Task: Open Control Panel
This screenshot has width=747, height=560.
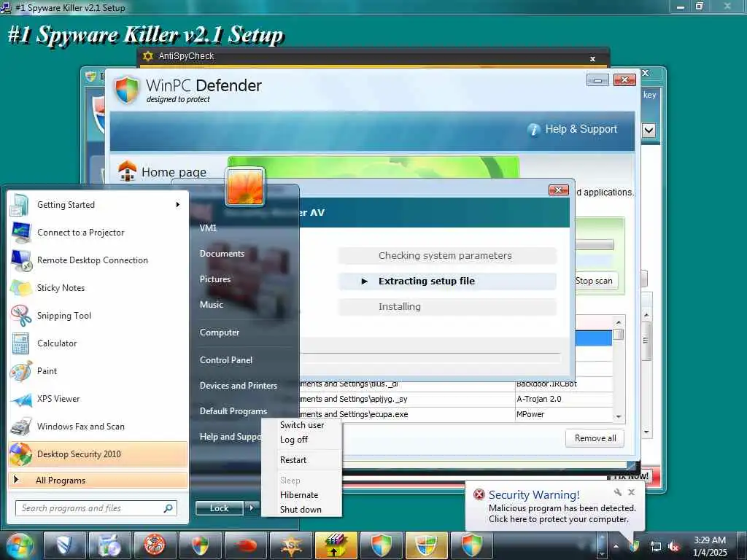Action: [x=226, y=360]
